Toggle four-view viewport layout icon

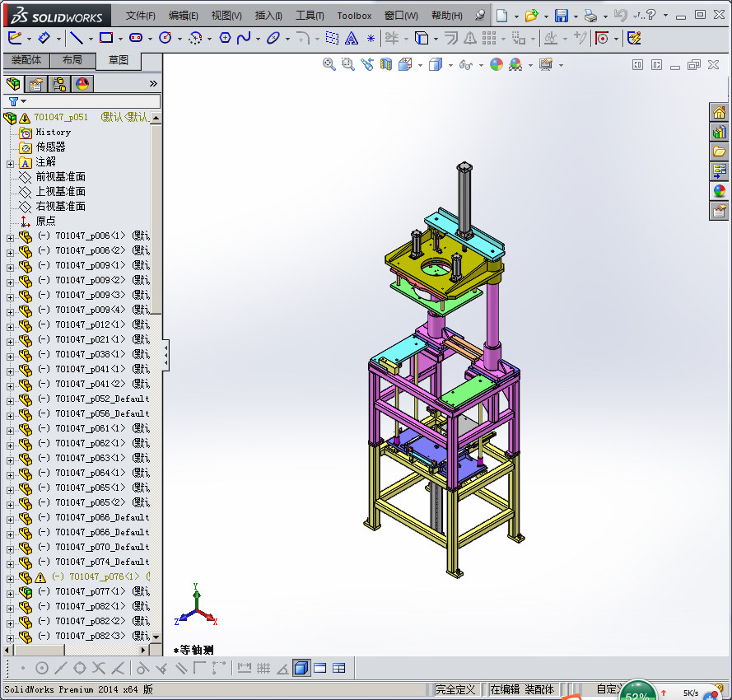click(339, 668)
